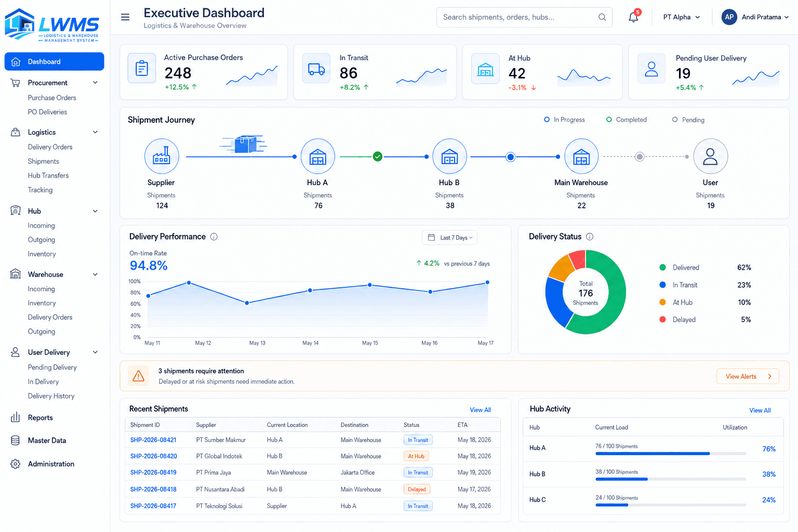
Task: Open the Master Data menu item
Action: coord(47,441)
